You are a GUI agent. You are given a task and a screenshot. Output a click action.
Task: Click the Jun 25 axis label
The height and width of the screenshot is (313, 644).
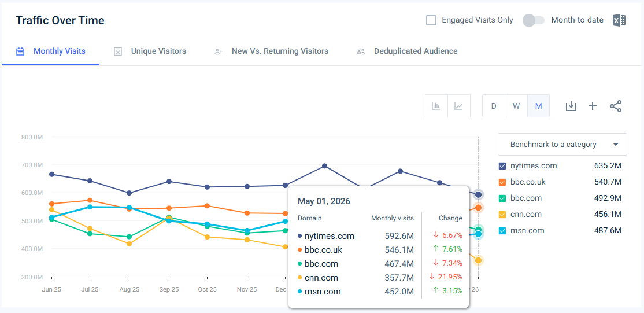tap(52, 289)
